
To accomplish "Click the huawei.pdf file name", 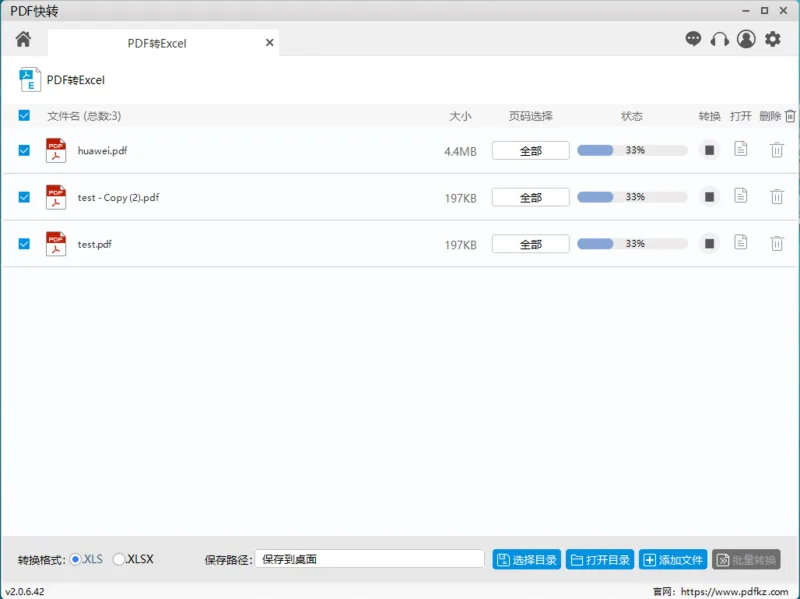I will click(103, 151).
